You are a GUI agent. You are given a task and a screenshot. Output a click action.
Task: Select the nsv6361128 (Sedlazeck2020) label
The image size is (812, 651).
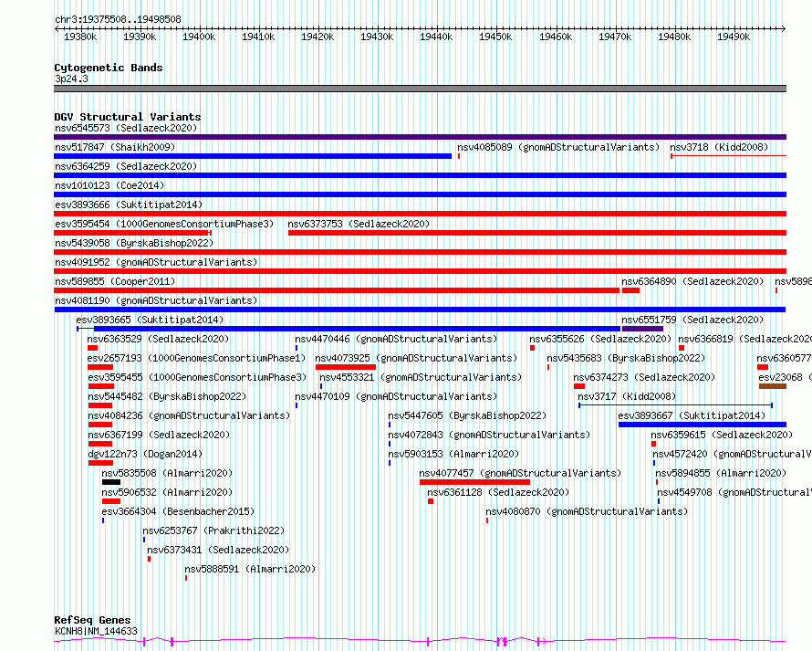tap(498, 492)
